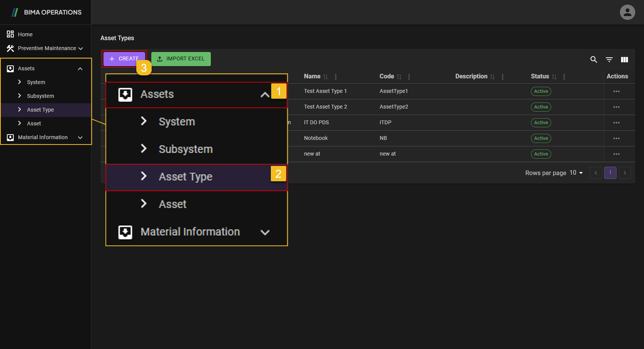Open actions menu for Test Asset Type 1
Screen dimensions: 644x349
pos(616,91)
